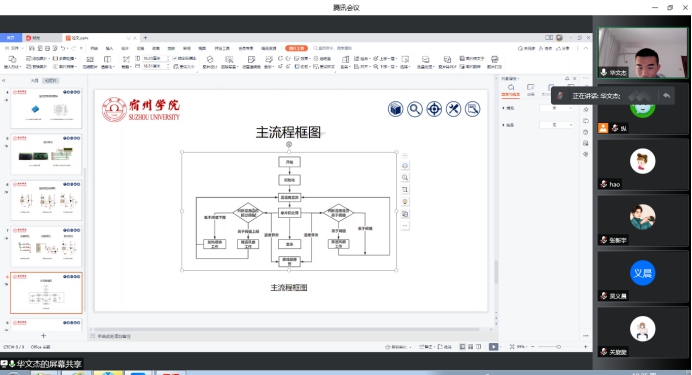Open the fill type dropdown set to 无
692x375 pixels.
[556, 108]
